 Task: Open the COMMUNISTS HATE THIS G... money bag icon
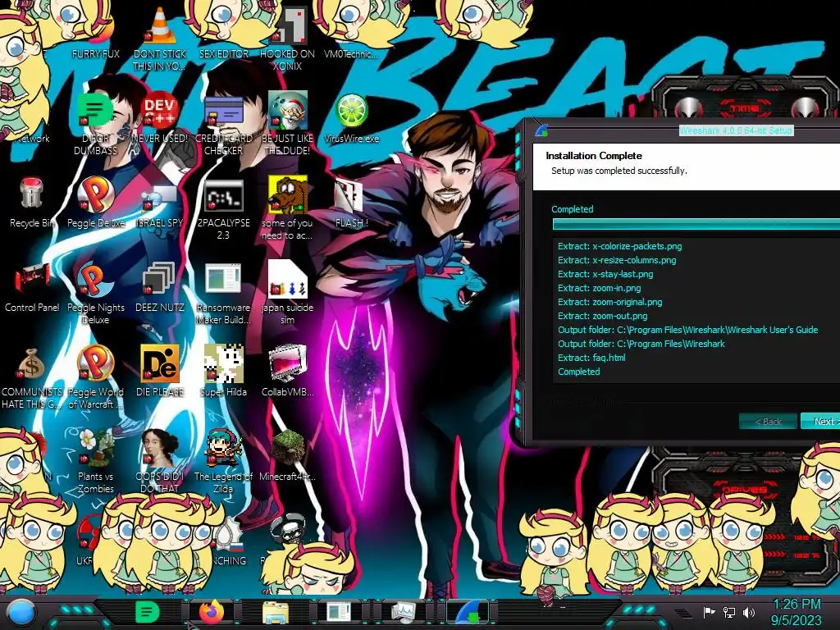click(x=31, y=364)
